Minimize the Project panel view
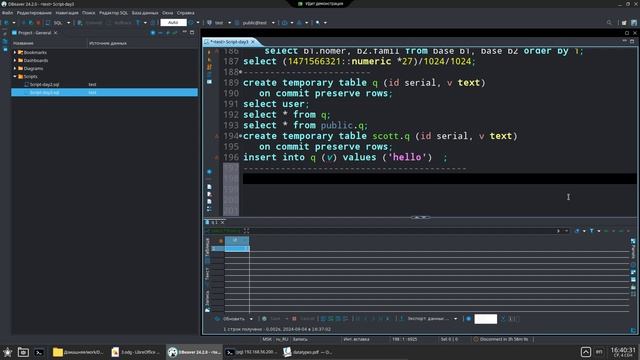 (x=184, y=32)
